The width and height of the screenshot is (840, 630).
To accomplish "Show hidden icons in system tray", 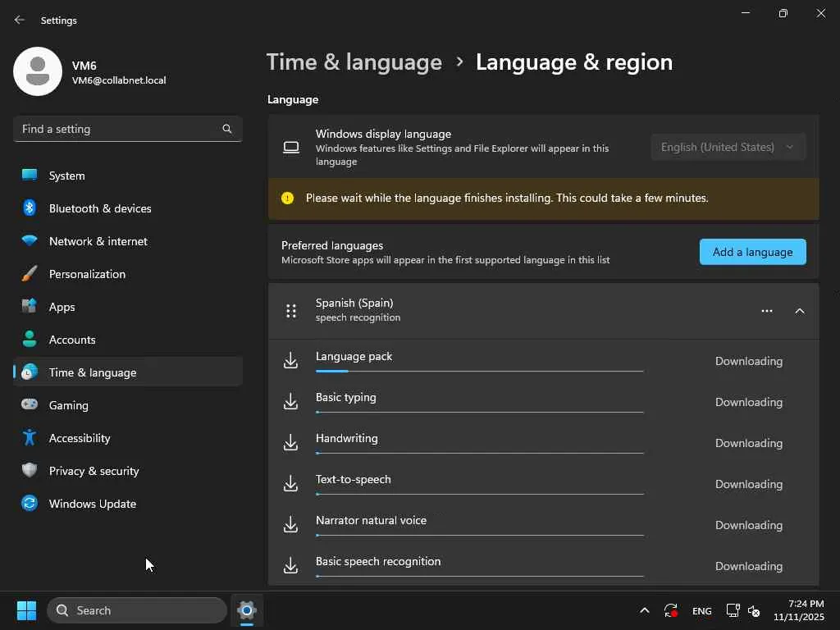I will tap(645, 610).
